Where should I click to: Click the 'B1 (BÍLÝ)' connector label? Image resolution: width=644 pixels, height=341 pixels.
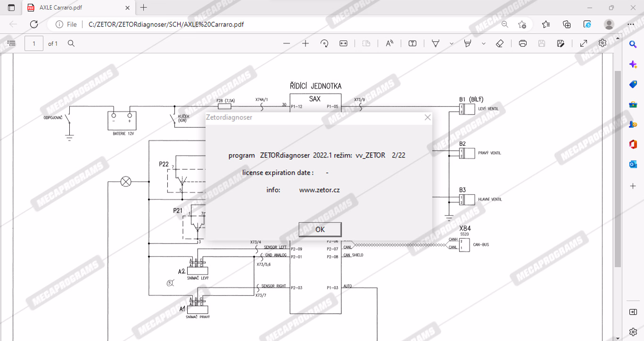coord(471,100)
